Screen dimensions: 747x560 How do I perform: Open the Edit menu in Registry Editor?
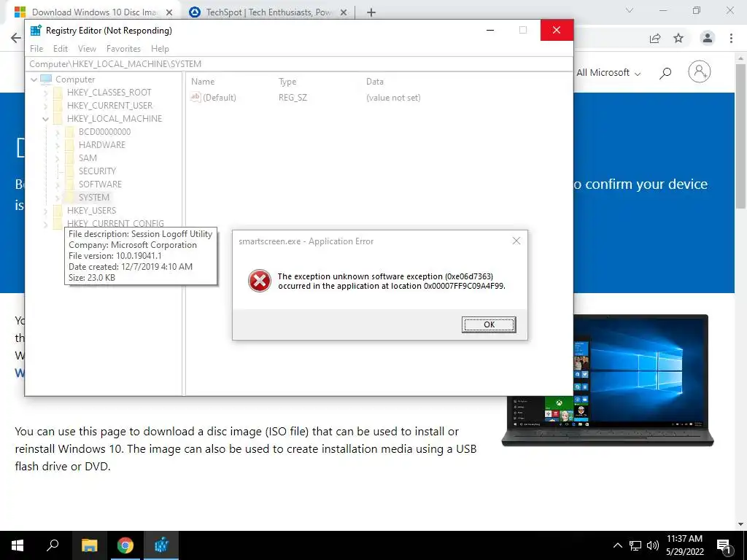(61, 49)
